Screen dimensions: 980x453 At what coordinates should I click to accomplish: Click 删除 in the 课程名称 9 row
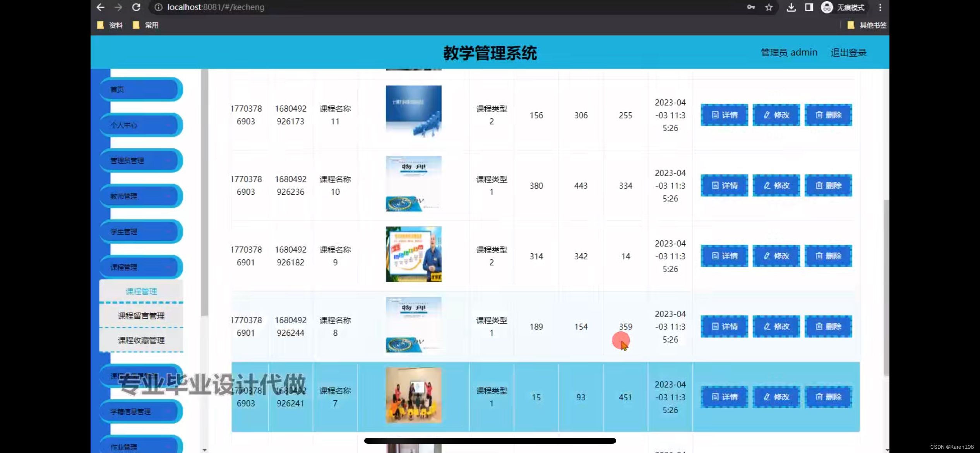[x=828, y=256]
